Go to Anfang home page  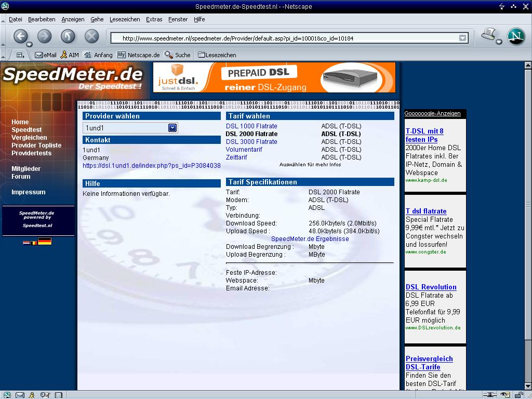point(98,55)
